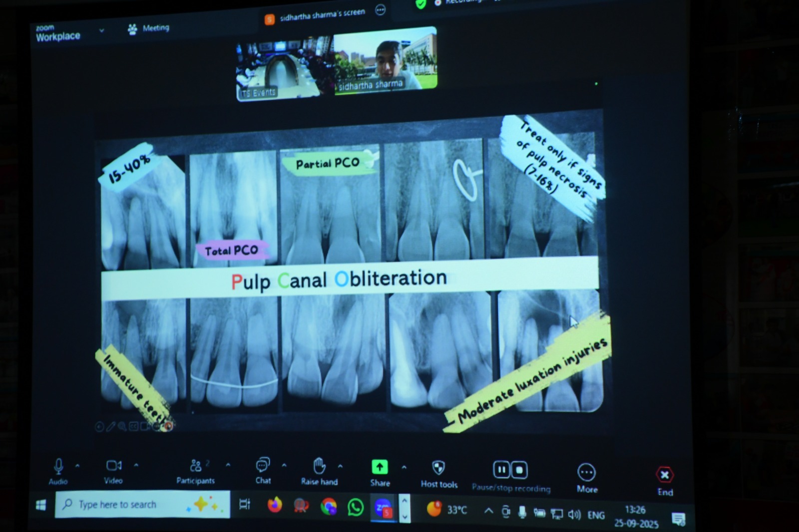Expand the Share options caret

pyautogui.click(x=404, y=468)
